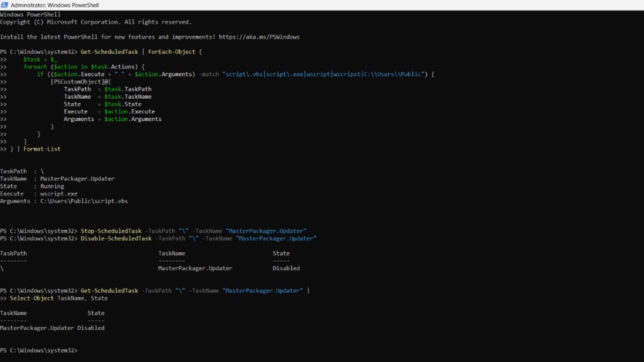Click 'MasterPackager.Updater' under the three-column table's TaskName
This screenshot has height=362, width=644.
pyautogui.click(x=195, y=268)
